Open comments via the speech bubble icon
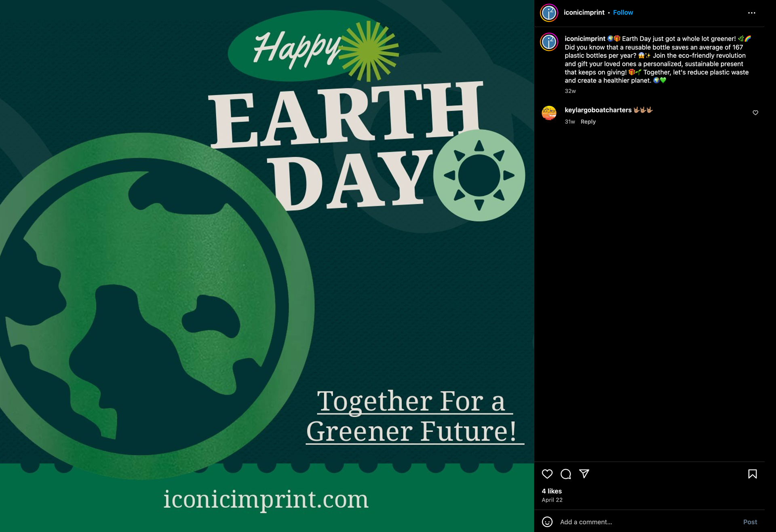Screen dimensions: 776x532 566,474
